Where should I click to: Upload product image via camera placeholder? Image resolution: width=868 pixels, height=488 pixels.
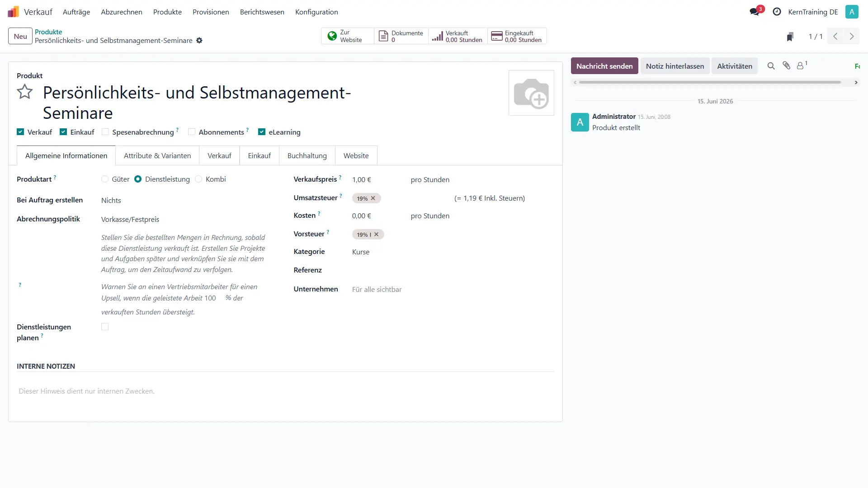(x=531, y=93)
